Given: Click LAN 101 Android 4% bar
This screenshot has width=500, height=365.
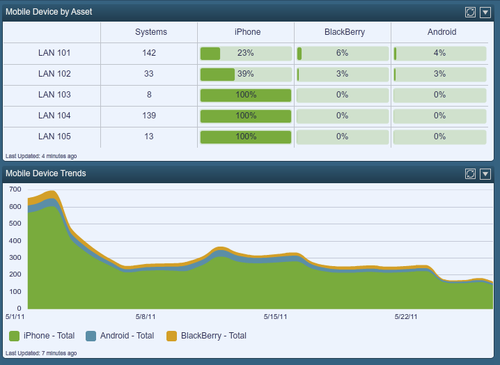Looking at the screenshot, I should pos(440,54).
